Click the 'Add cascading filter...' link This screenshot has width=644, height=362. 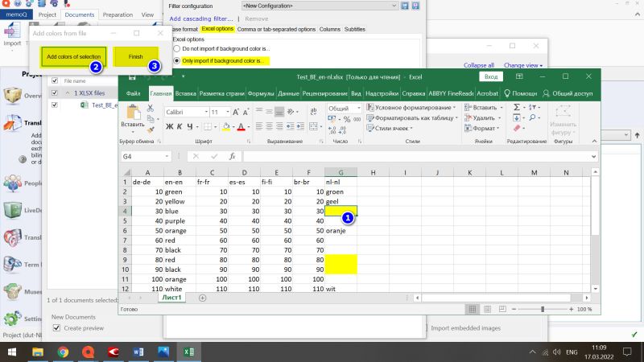pyautogui.click(x=201, y=19)
